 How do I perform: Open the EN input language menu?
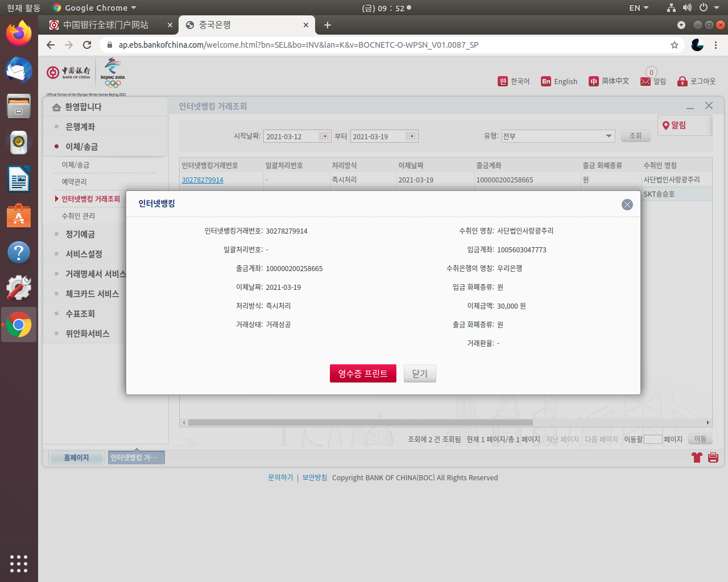[x=638, y=8]
